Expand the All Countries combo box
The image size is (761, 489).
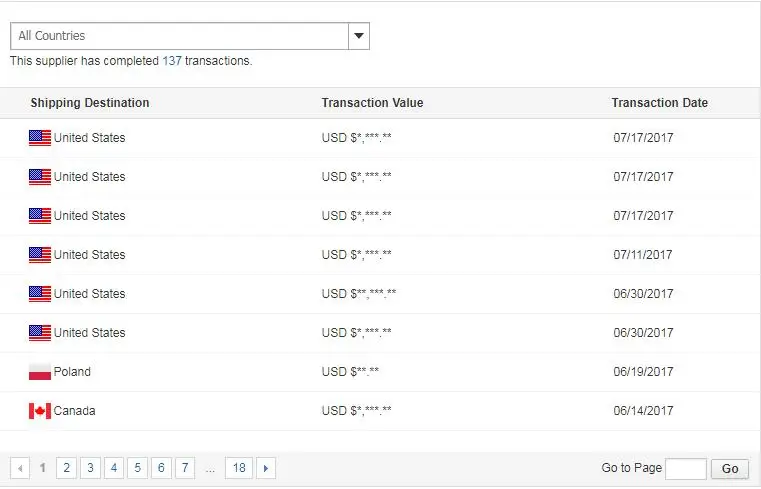(x=180, y=36)
